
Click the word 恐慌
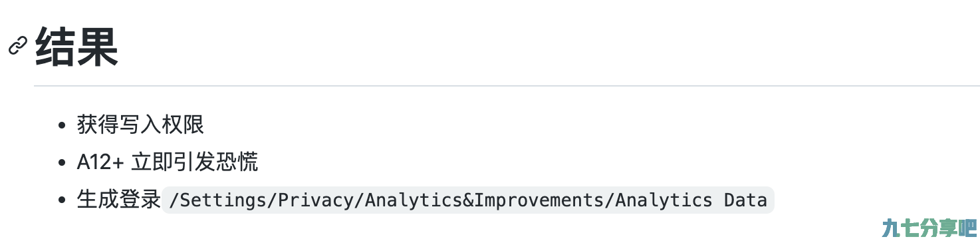point(237,162)
